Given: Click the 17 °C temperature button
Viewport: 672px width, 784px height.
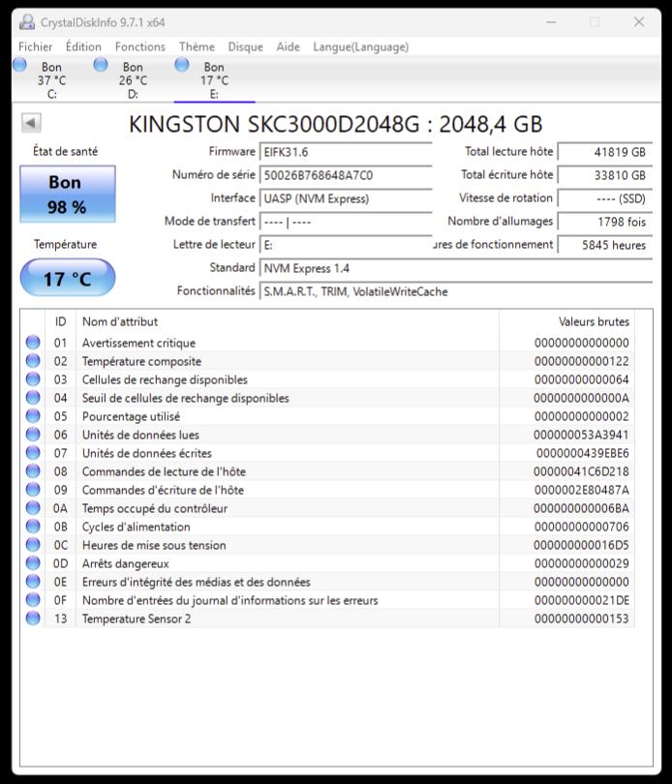Looking at the screenshot, I should (67, 279).
